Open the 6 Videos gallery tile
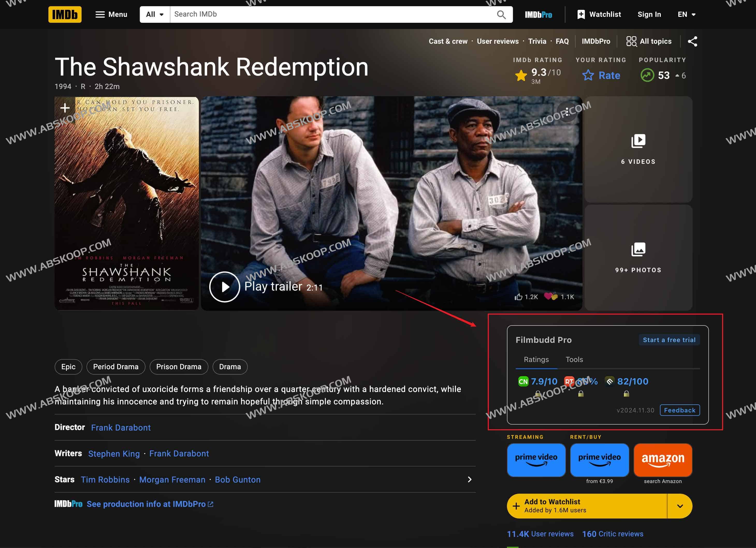The width and height of the screenshot is (756, 548). point(638,149)
